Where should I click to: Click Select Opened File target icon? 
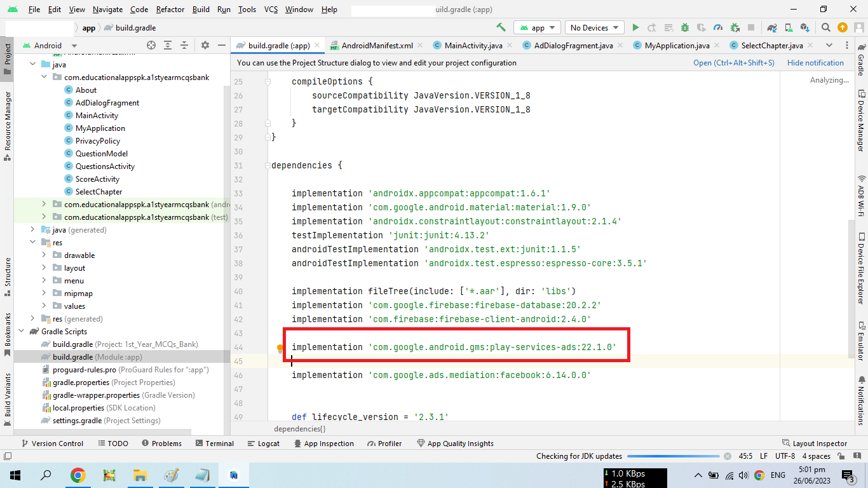(x=151, y=45)
